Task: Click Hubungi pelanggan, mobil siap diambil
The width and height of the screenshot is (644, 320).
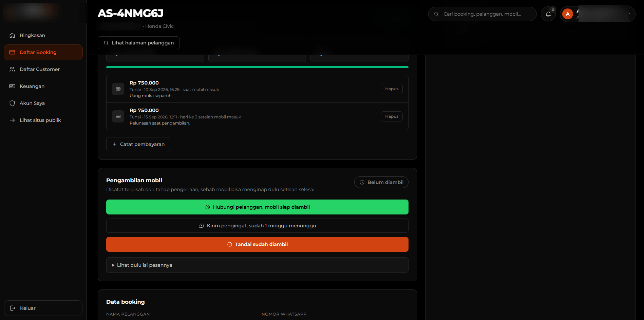Action: pyautogui.click(x=257, y=207)
